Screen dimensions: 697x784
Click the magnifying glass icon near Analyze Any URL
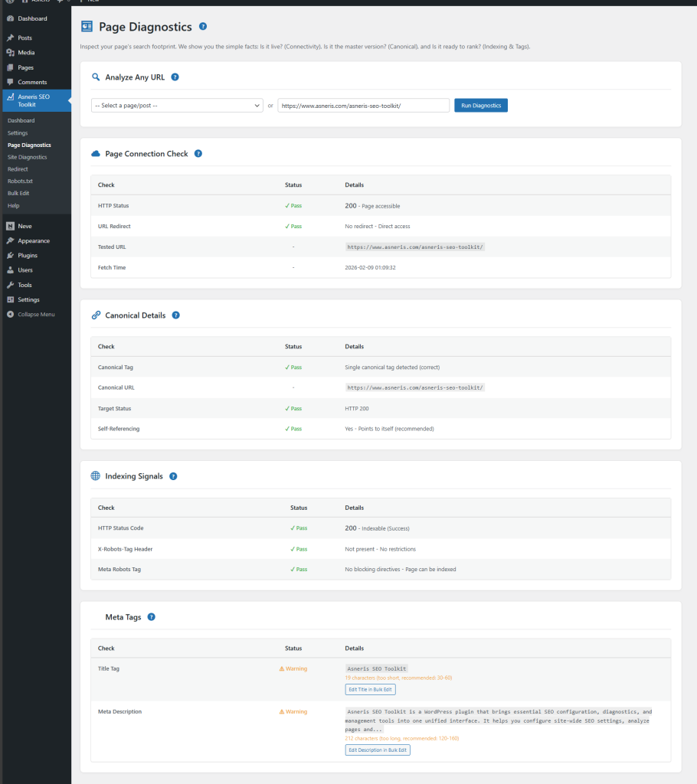[95, 77]
